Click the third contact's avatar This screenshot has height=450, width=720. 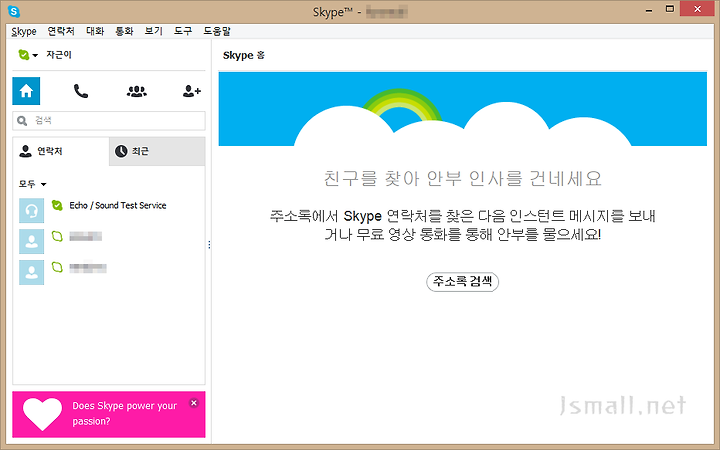[31, 272]
